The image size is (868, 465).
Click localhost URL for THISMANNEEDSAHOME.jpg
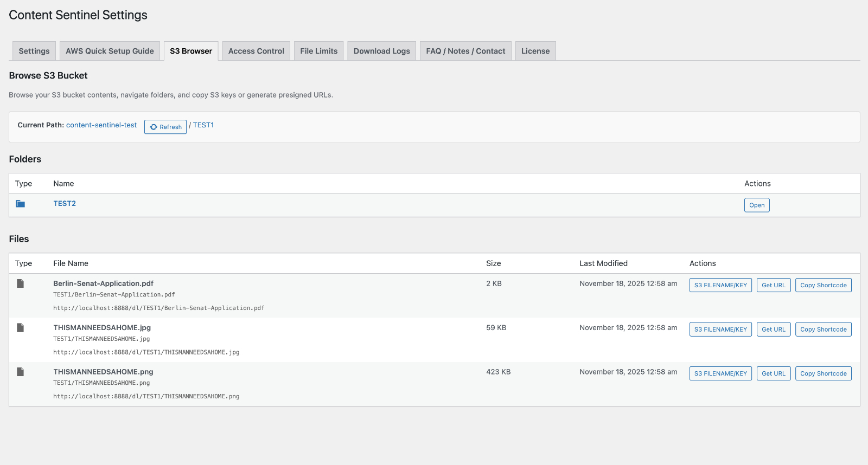click(x=146, y=352)
